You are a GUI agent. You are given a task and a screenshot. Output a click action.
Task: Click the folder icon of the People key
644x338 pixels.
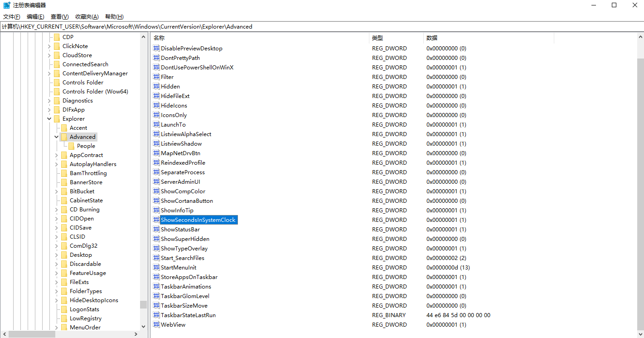pyautogui.click(x=71, y=146)
